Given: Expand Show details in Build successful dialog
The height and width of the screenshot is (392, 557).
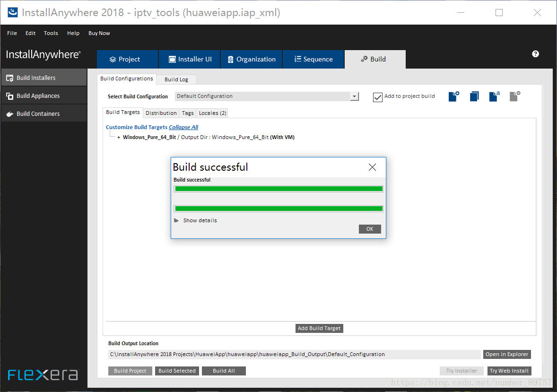Looking at the screenshot, I should click(176, 220).
